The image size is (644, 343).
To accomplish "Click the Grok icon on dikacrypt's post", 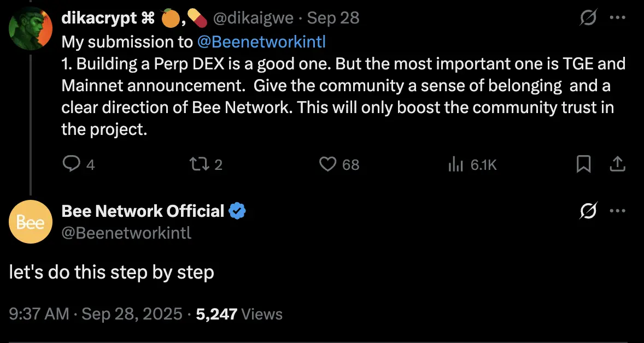I will (x=588, y=19).
